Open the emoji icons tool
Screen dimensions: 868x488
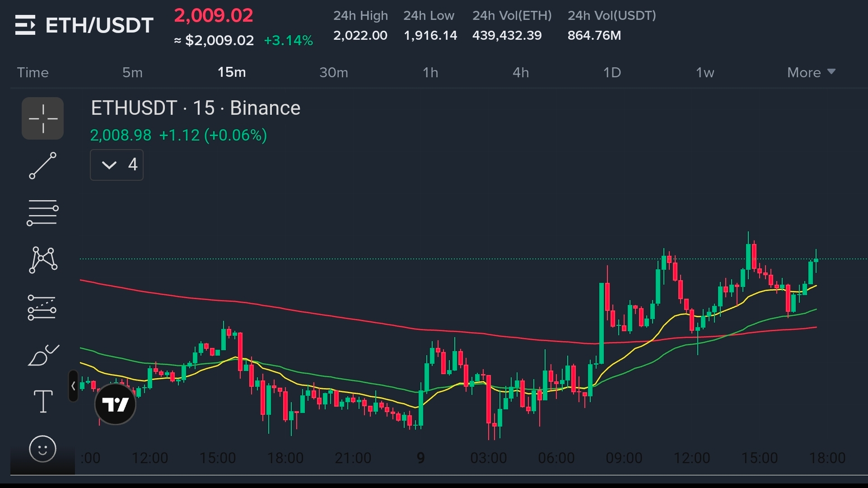pyautogui.click(x=43, y=449)
